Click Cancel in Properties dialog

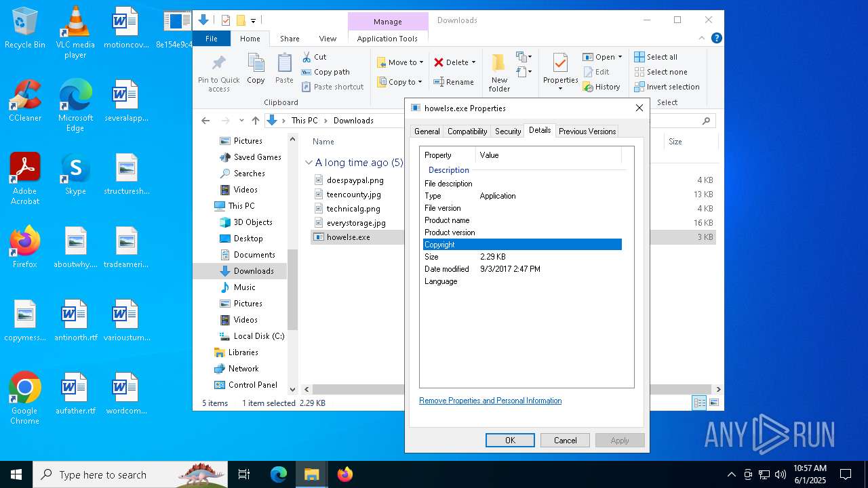point(565,440)
